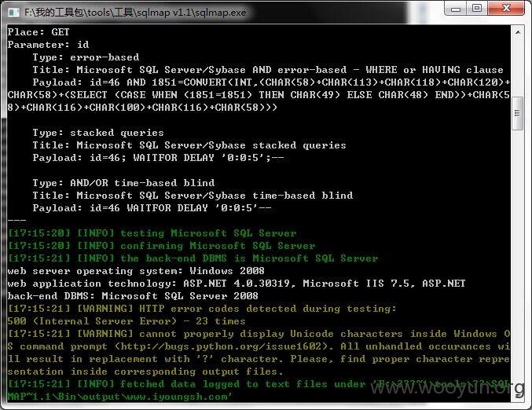Maximize the sqlmap.exe console window

tap(477, 8)
